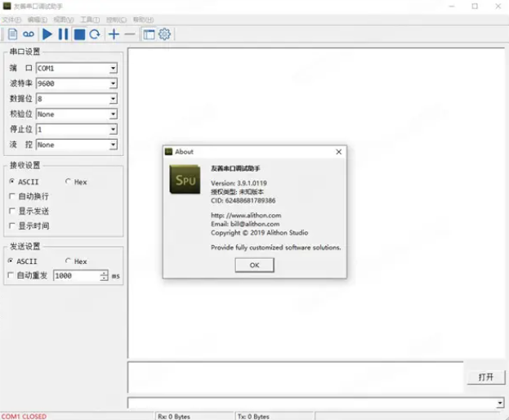Screen dimensions: 509x420
Task: Click the play (start) toolbar icon
Action: pos(47,34)
